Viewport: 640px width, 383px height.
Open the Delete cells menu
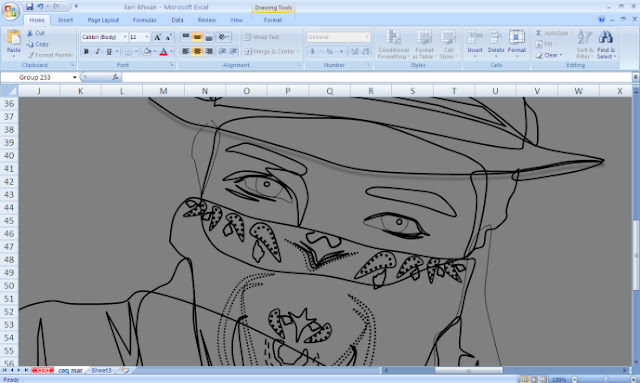click(x=496, y=44)
